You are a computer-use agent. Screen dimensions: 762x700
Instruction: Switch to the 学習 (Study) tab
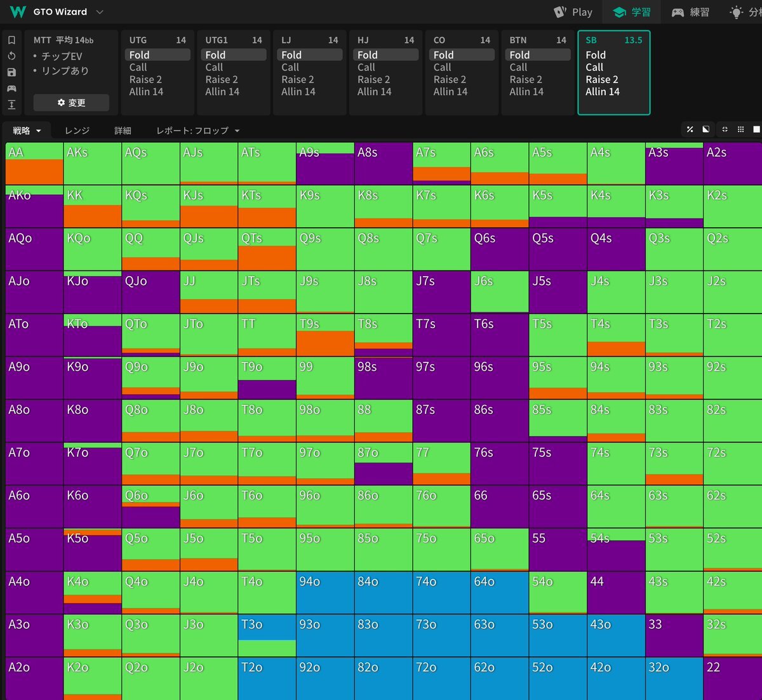click(632, 12)
